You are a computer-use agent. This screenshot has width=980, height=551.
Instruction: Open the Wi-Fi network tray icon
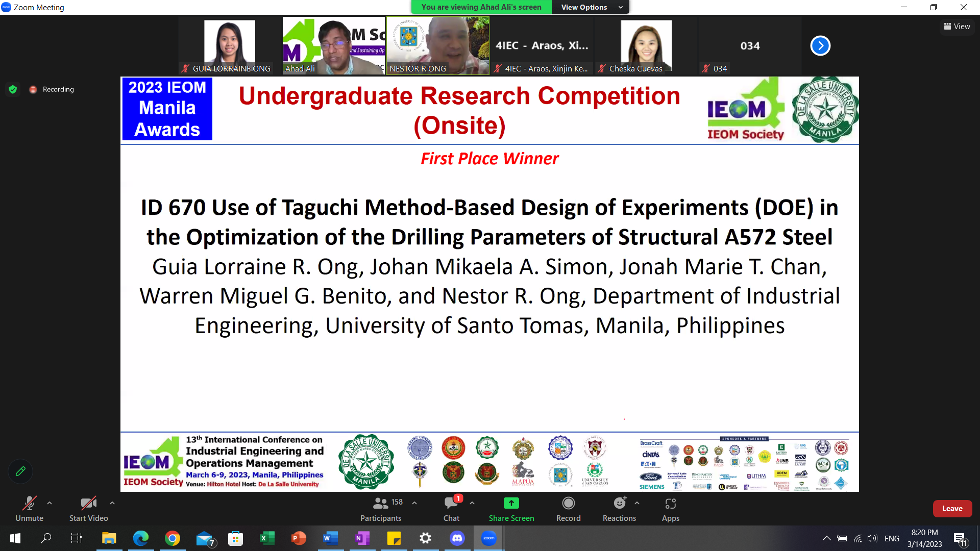858,538
